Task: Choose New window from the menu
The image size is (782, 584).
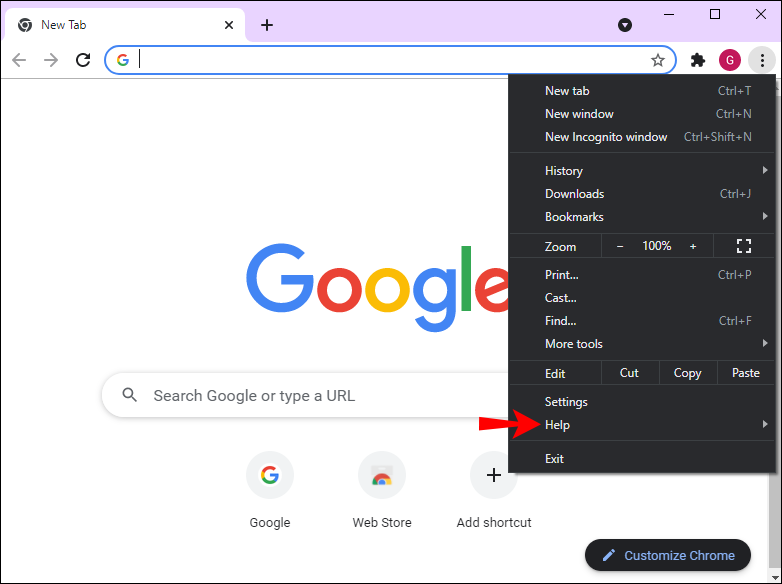Action: (642, 114)
